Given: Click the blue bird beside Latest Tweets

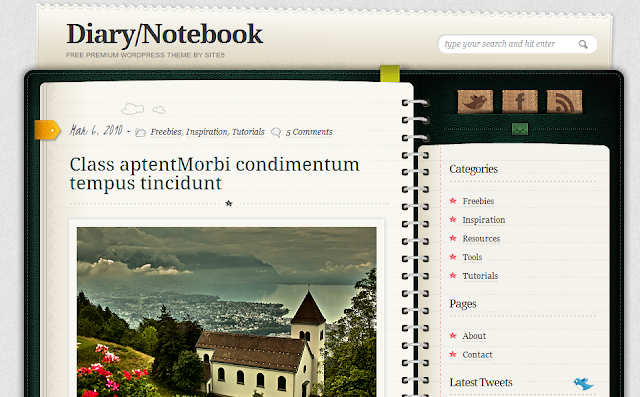Looking at the screenshot, I should pyautogui.click(x=583, y=383).
